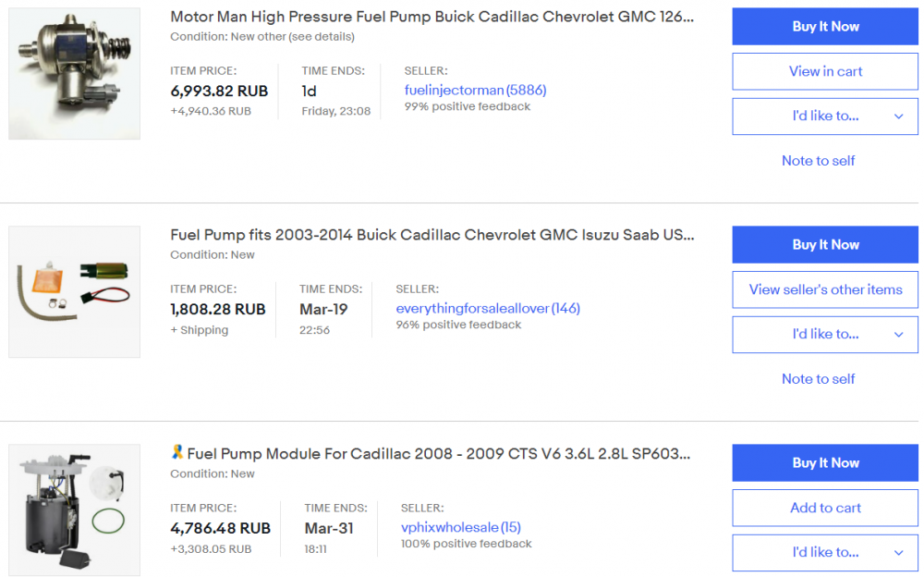The image size is (924, 577).
Task: Open the Motor Man fuel pump thumbnail
Action: tap(74, 74)
